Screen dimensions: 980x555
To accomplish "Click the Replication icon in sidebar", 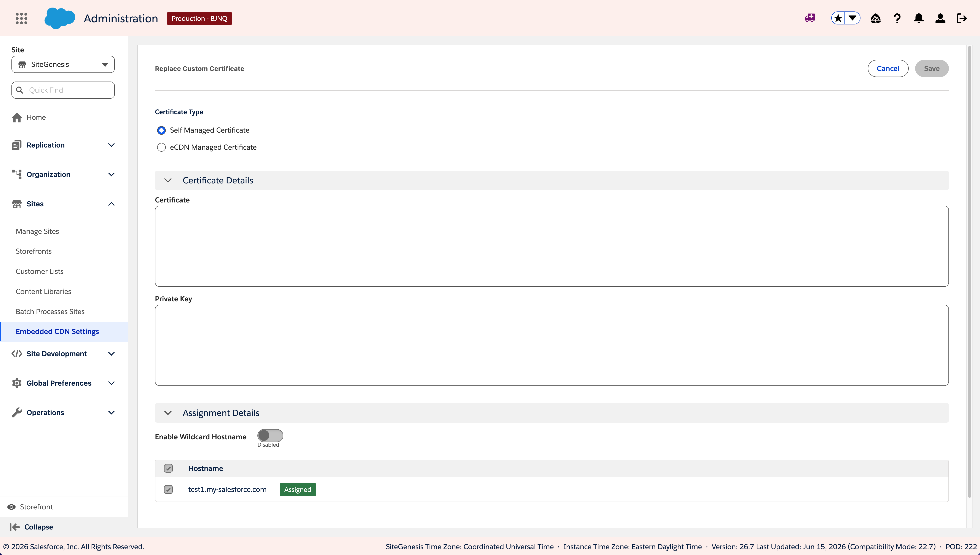I will click(x=17, y=145).
